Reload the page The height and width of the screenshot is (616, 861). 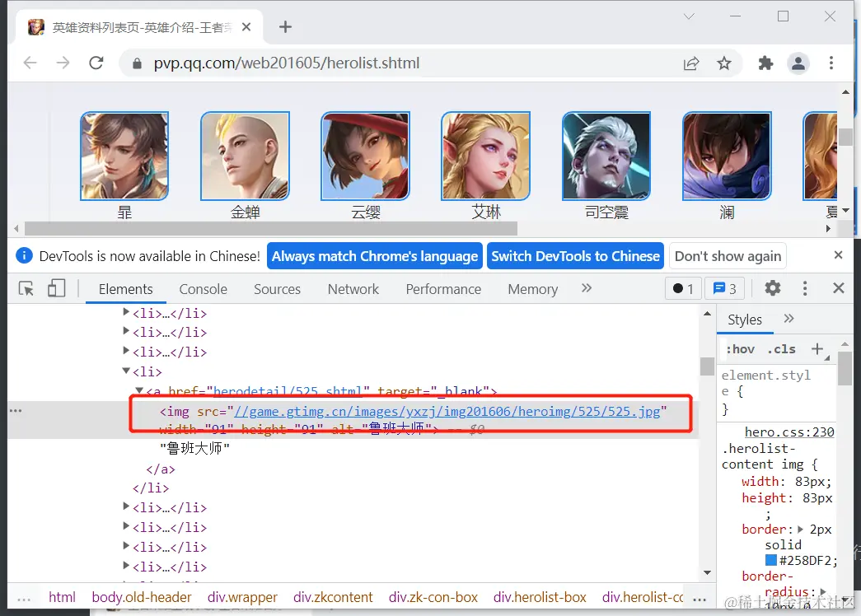pyautogui.click(x=96, y=63)
